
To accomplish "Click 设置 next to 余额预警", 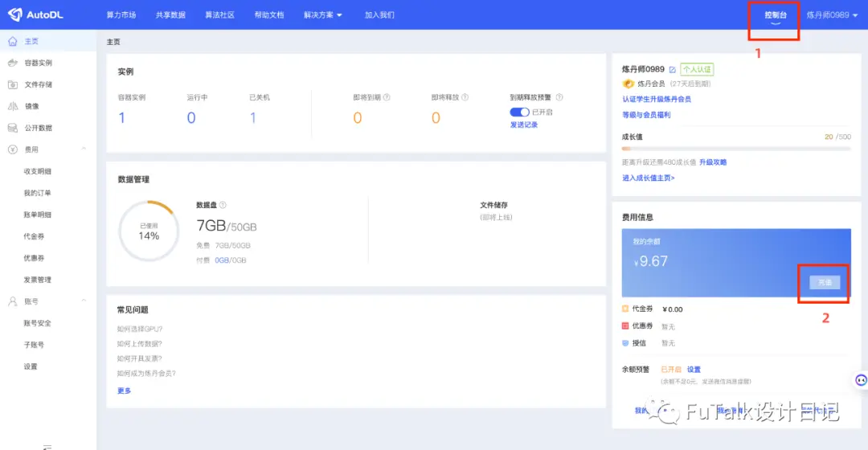I will (694, 369).
